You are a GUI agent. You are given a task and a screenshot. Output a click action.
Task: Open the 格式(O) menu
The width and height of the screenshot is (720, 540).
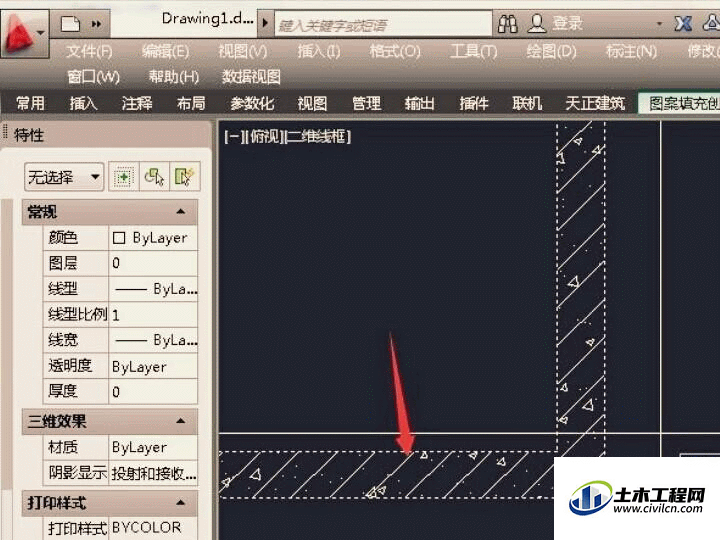click(x=395, y=51)
